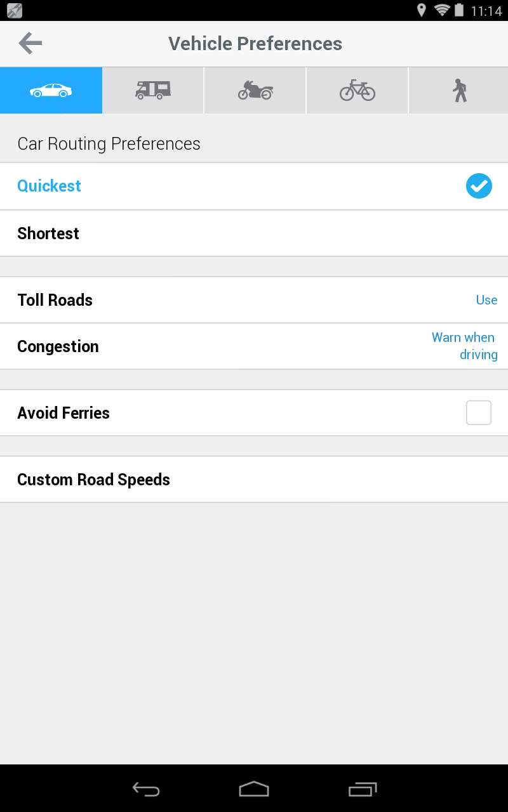Viewport: 508px width, 812px height.
Task: Tap the 'Warn when driving' value
Action: 465,346
